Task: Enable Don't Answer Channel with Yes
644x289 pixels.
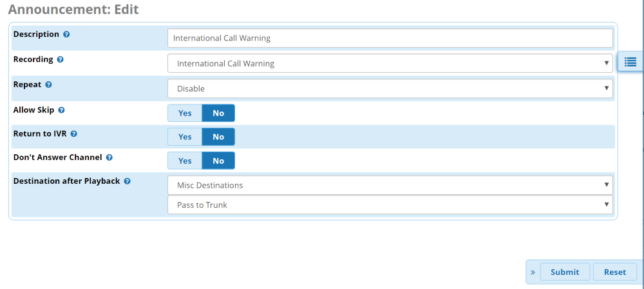Action: pyautogui.click(x=185, y=161)
